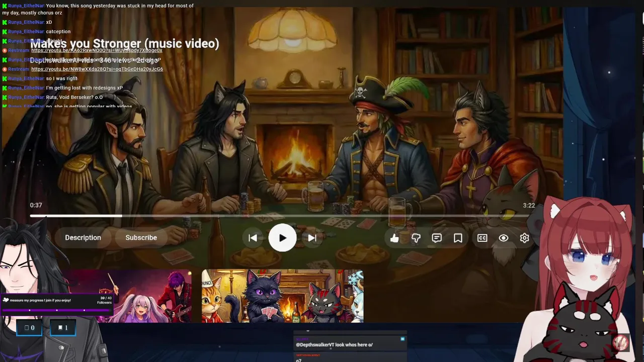Image resolution: width=644 pixels, height=362 pixels.
Task: Click the heart icon on follower goal
Action: pyautogui.click(x=6, y=300)
